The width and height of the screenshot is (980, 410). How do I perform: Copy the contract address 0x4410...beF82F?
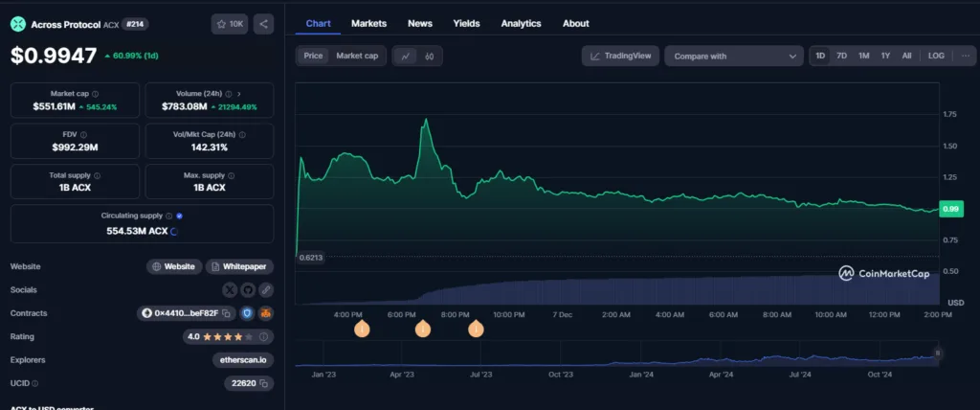tap(227, 313)
